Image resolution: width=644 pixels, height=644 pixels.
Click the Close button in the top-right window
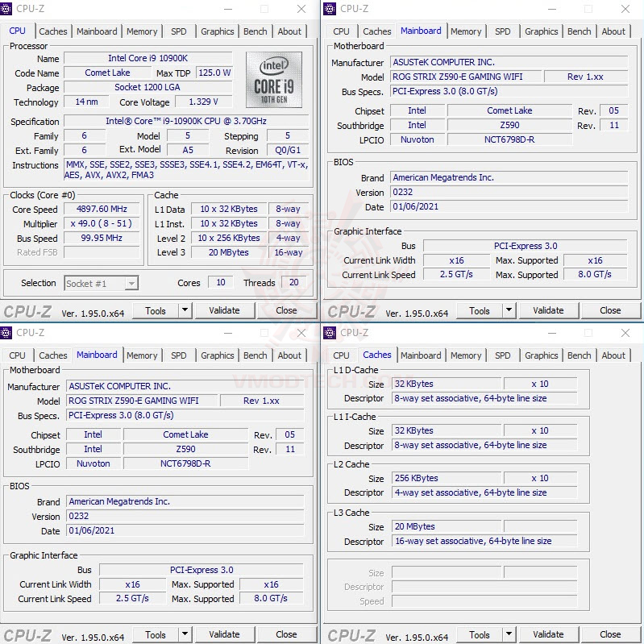pyautogui.click(x=610, y=310)
